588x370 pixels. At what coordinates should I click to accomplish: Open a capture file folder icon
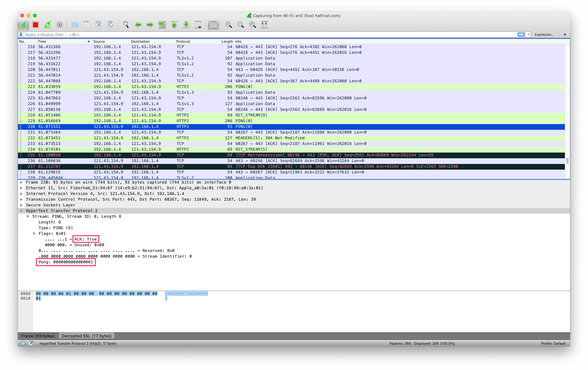(75, 25)
